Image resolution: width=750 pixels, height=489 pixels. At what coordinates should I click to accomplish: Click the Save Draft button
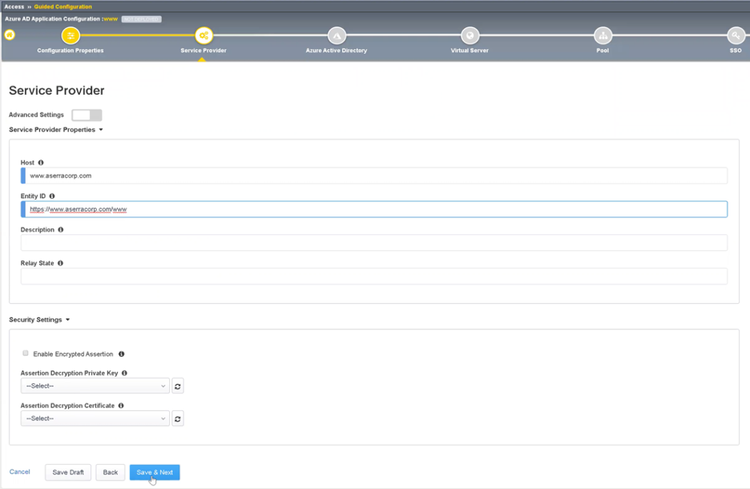point(68,472)
